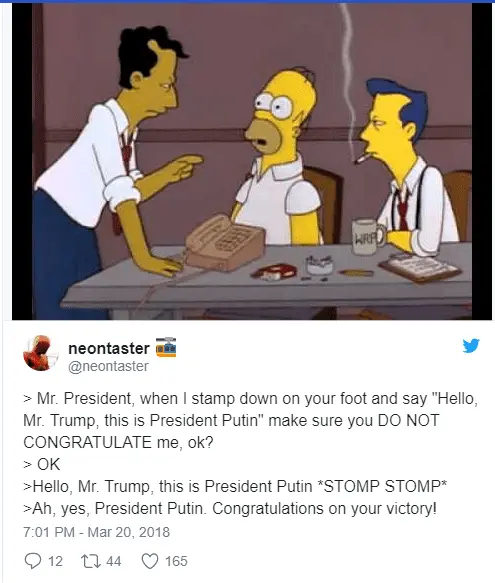Click the 12 replies count
495x583 pixels.
pyautogui.click(x=55, y=561)
